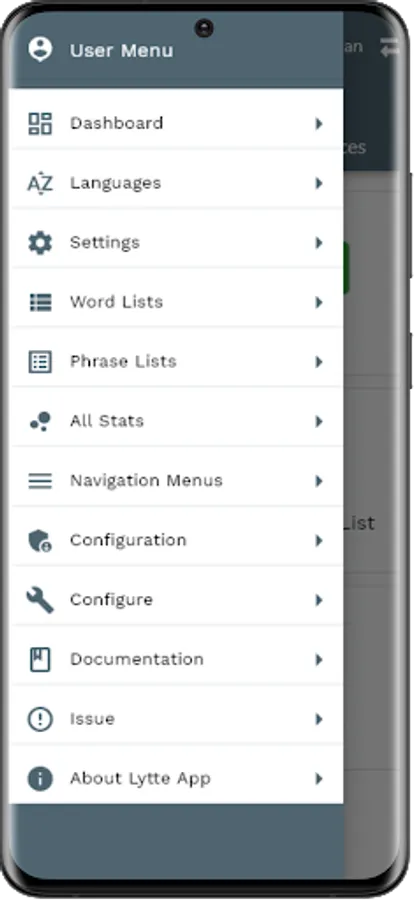
Task: Click the Settings gear icon
Action: [x=40, y=243]
